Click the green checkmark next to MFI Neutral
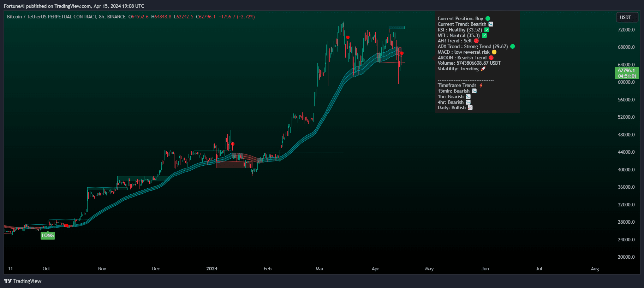The width and height of the screenshot is (644, 288). pyautogui.click(x=484, y=35)
